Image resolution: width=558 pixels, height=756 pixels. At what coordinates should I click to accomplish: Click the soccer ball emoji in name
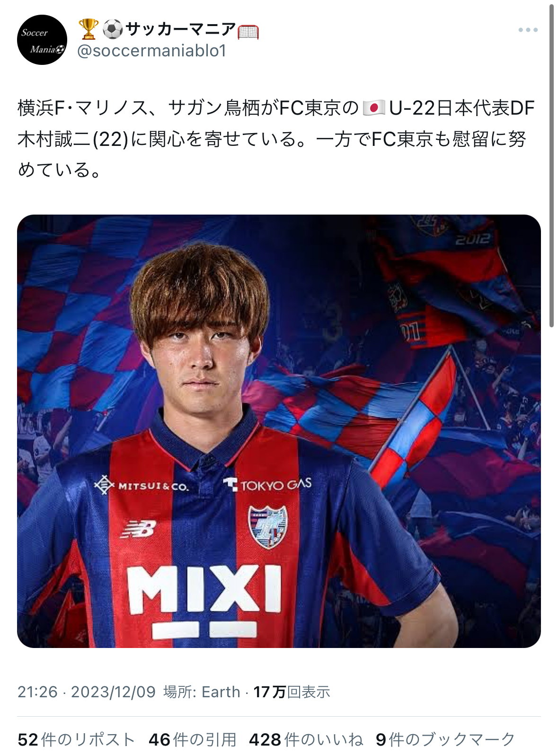(113, 29)
